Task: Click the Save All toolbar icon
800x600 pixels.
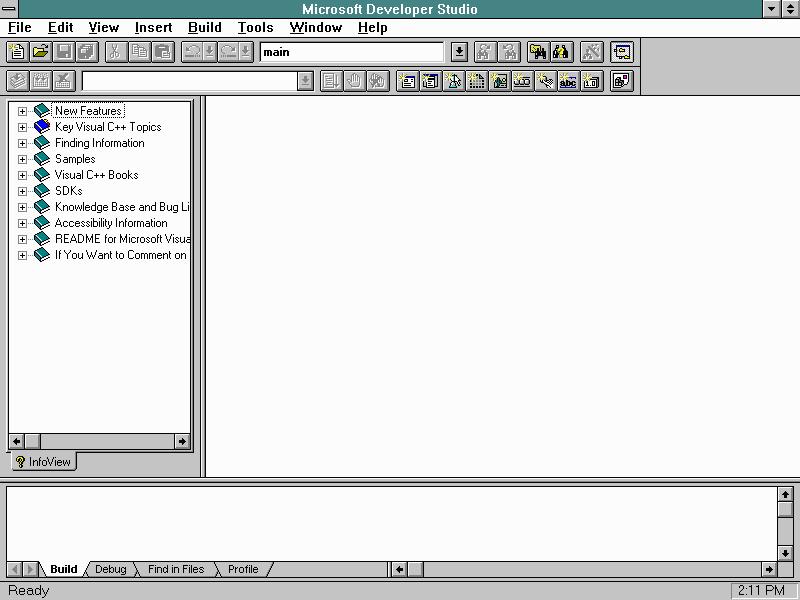Action: click(84, 52)
